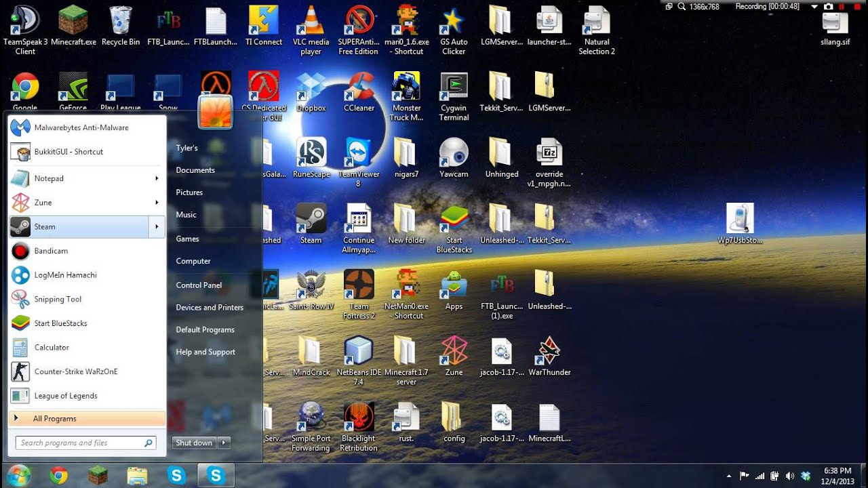Open GS Auto Clicker shortcut

[x=454, y=29]
